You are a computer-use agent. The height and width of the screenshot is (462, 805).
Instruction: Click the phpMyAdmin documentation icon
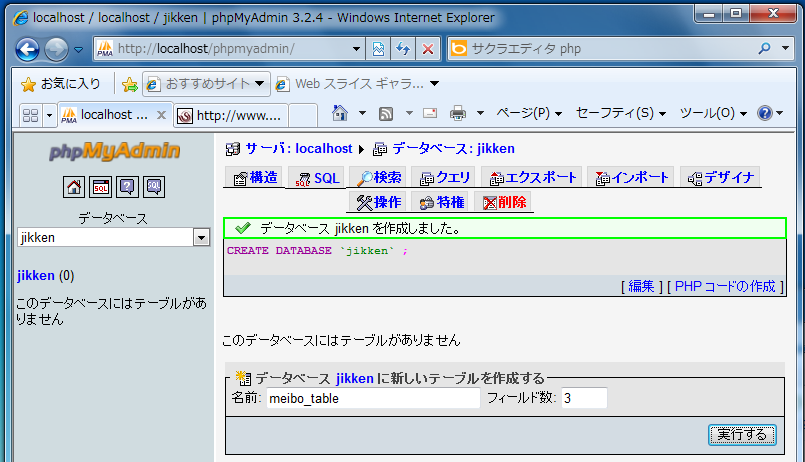click(127, 186)
